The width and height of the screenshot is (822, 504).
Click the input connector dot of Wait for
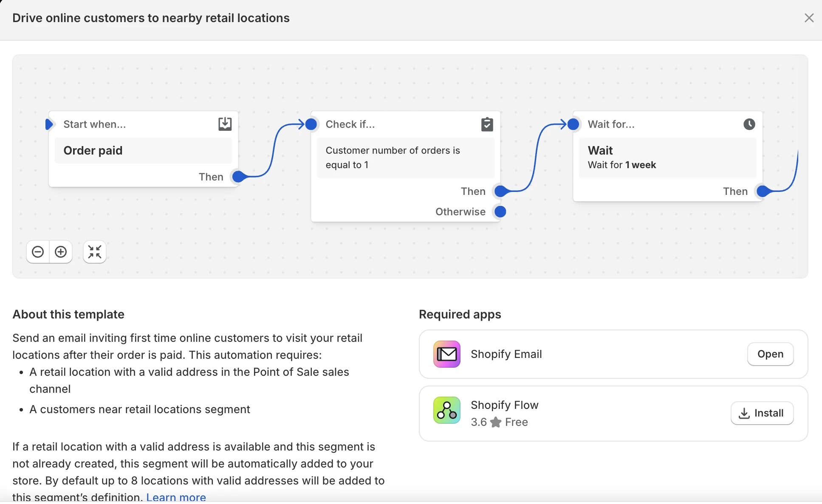(573, 124)
